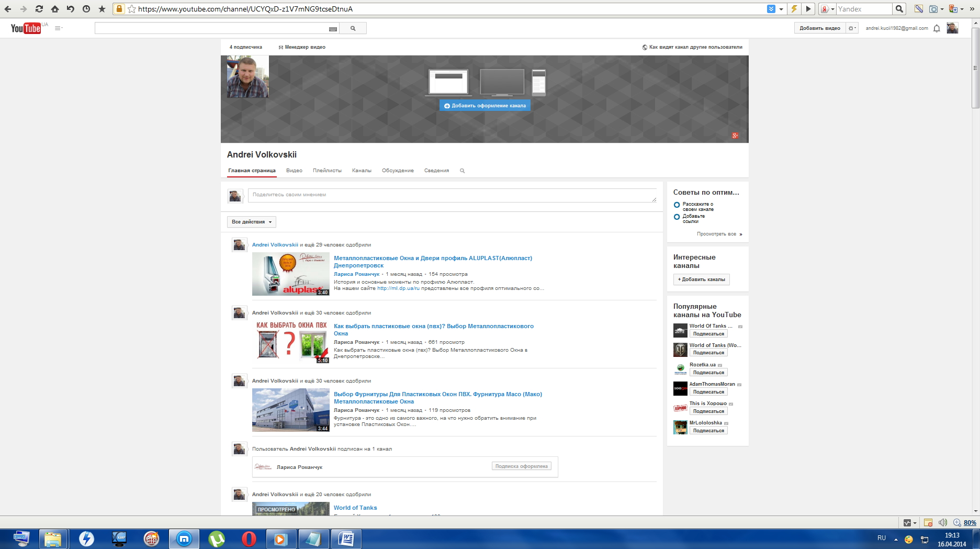The width and height of the screenshot is (980, 549).
Task: Click the speaker mute icon in status bar
Action: pyautogui.click(x=943, y=522)
